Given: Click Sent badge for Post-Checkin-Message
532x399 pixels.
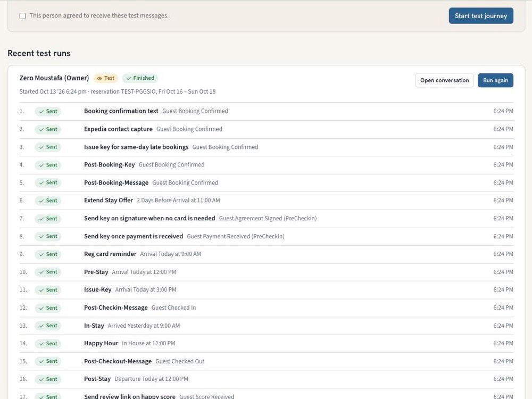Looking at the screenshot, I should point(48,307).
